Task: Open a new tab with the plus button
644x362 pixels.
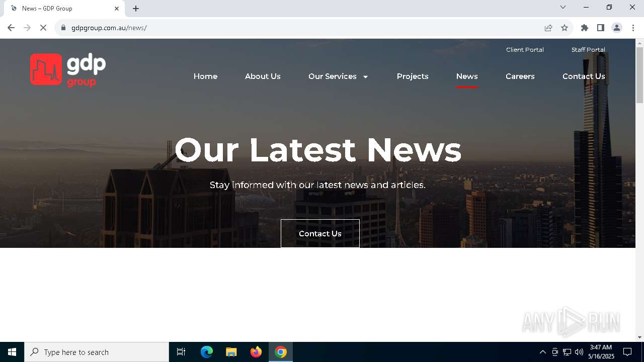Action: (136, 9)
